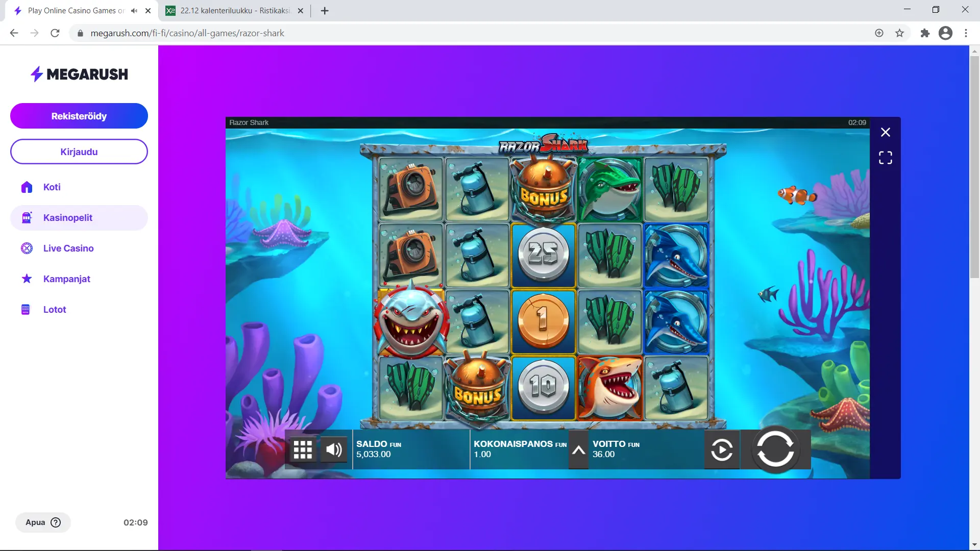The width and height of the screenshot is (980, 551).
Task: Open Live Casino in the sidebar
Action: 79,248
